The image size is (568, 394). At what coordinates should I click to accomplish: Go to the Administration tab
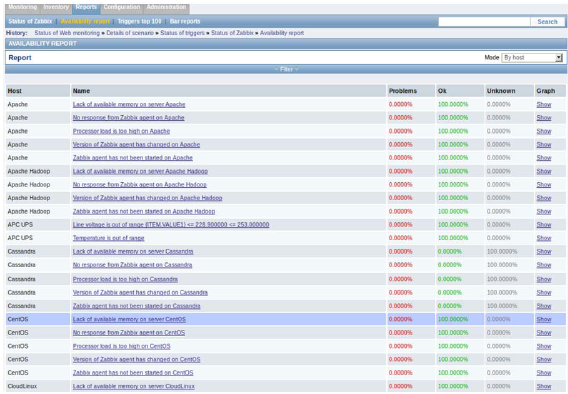click(x=166, y=8)
